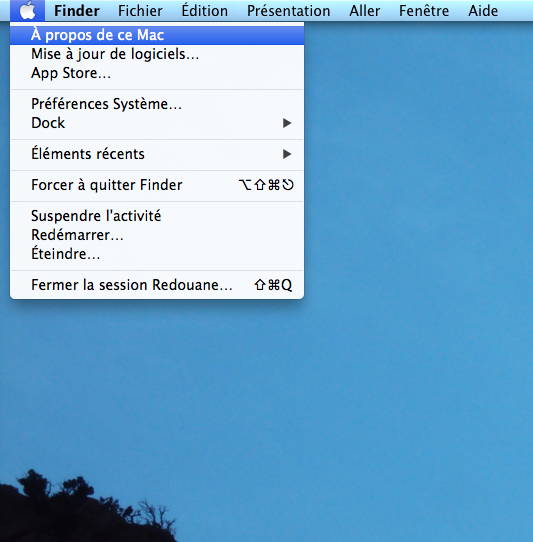Open the Présentation menu
The width and height of the screenshot is (533, 542).
[288, 11]
